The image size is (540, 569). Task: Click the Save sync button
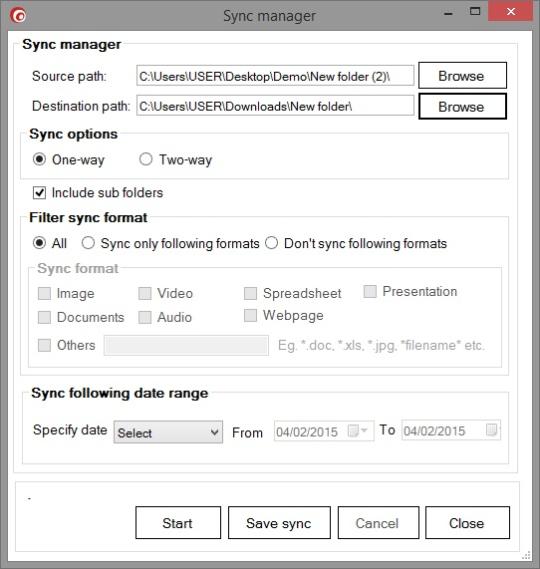coord(279,523)
